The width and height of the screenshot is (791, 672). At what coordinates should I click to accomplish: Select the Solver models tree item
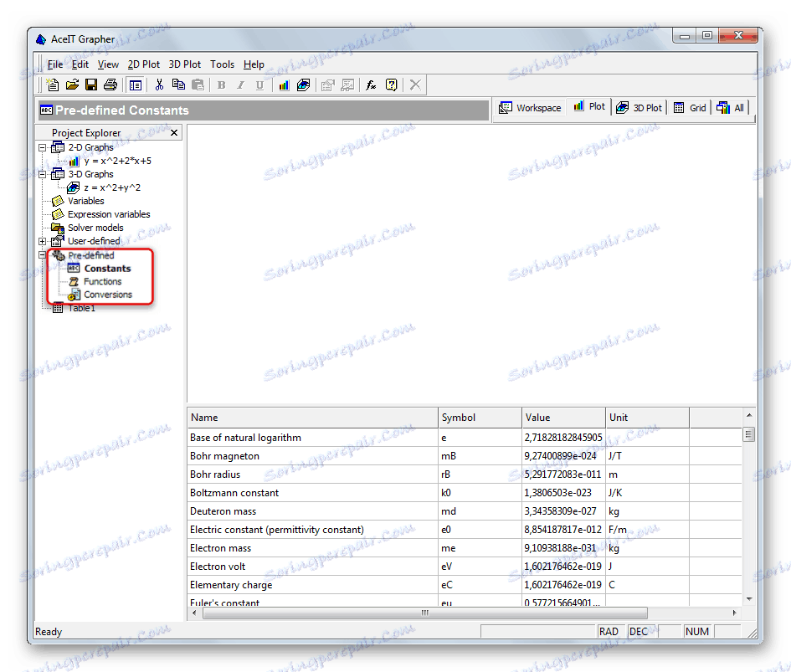click(x=95, y=228)
